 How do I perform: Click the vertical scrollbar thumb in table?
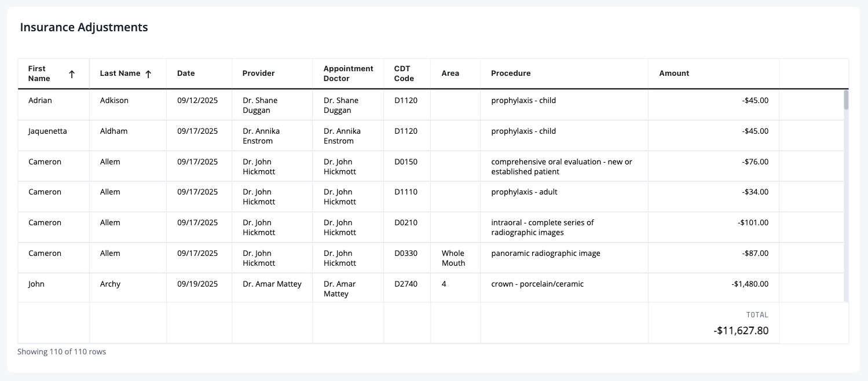(x=846, y=100)
